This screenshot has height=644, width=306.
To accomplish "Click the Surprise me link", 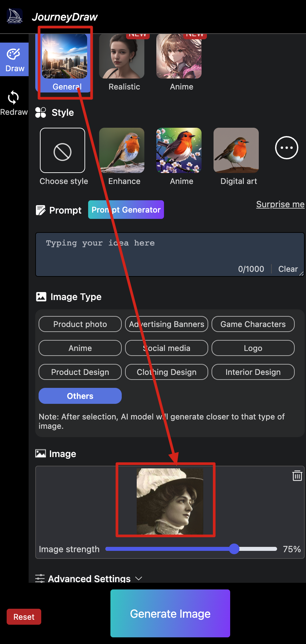I will pyautogui.click(x=280, y=204).
